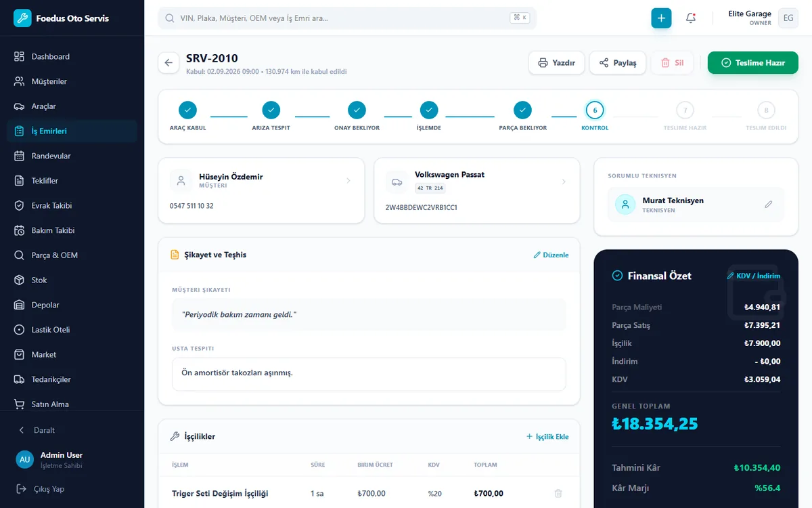812x508 pixels.
Task: Edit the complaint with Düzenle
Action: pyautogui.click(x=551, y=255)
